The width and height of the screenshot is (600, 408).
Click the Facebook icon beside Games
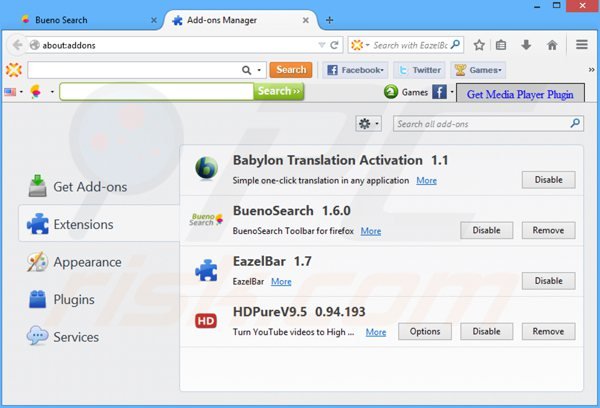pyautogui.click(x=439, y=92)
